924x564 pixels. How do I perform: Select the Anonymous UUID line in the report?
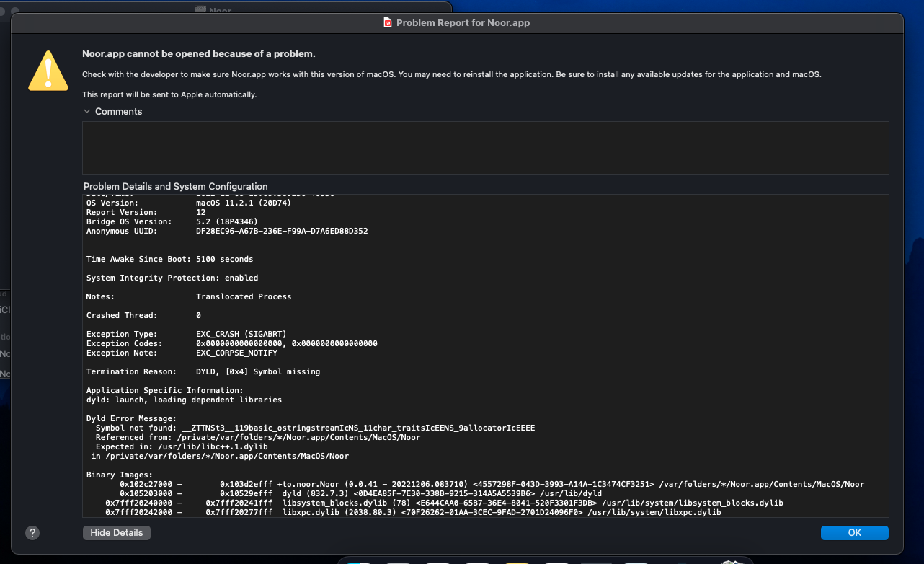tap(227, 231)
